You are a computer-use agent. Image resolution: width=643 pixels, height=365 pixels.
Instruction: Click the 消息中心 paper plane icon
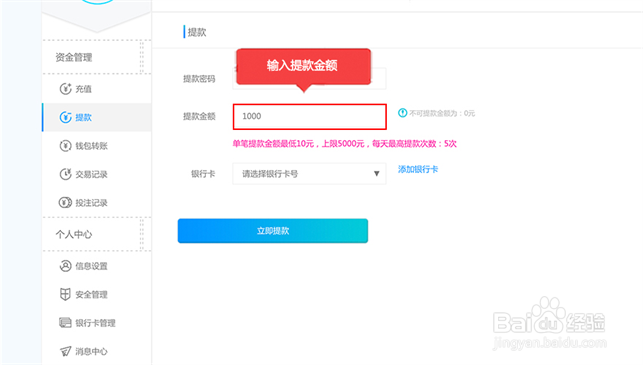66,351
